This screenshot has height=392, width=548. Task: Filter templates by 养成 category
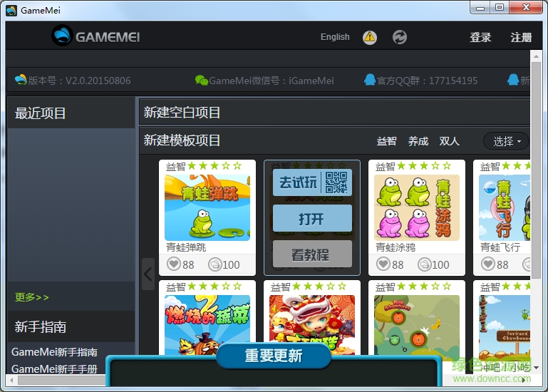coord(418,141)
